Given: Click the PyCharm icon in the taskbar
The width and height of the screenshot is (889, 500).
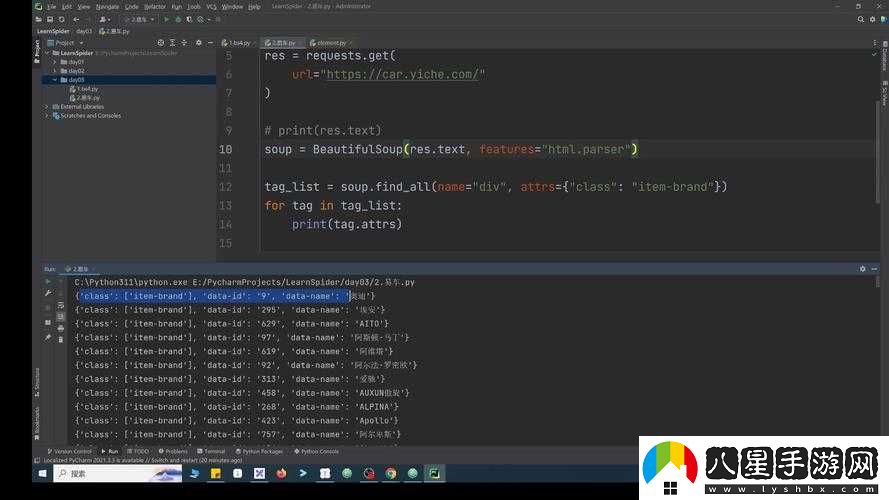Looking at the screenshot, I should pyautogui.click(x=434, y=473).
